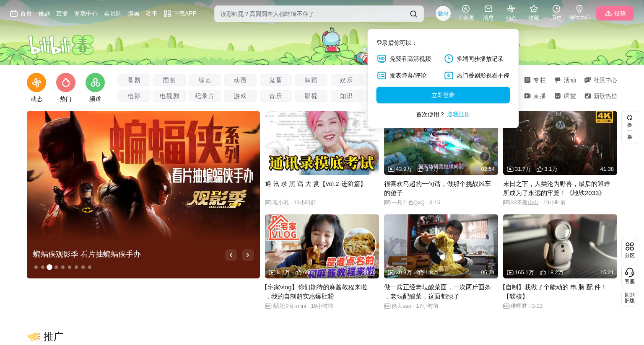The width and height of the screenshot is (644, 345).
Task: Open the 地铁2033 4K video thumbnail
Action: coord(560,143)
